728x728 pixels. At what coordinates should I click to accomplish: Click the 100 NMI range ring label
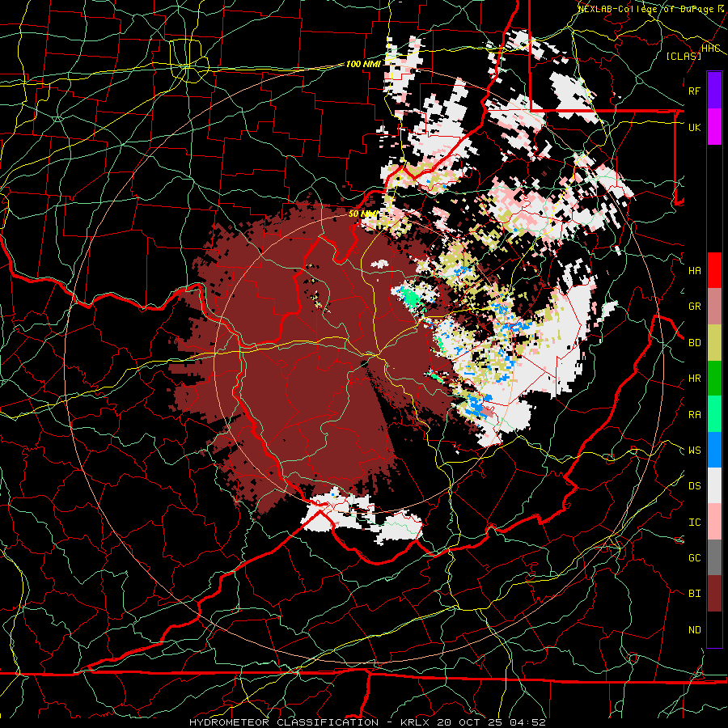[x=363, y=64]
